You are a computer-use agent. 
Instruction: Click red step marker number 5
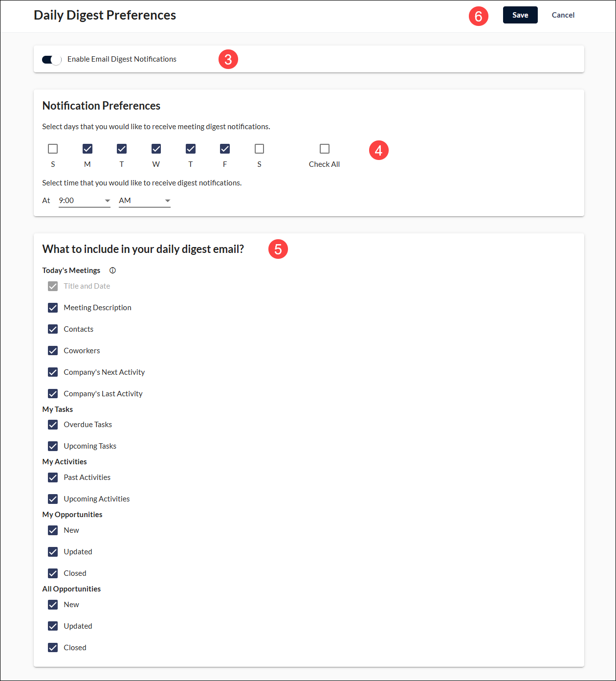278,249
